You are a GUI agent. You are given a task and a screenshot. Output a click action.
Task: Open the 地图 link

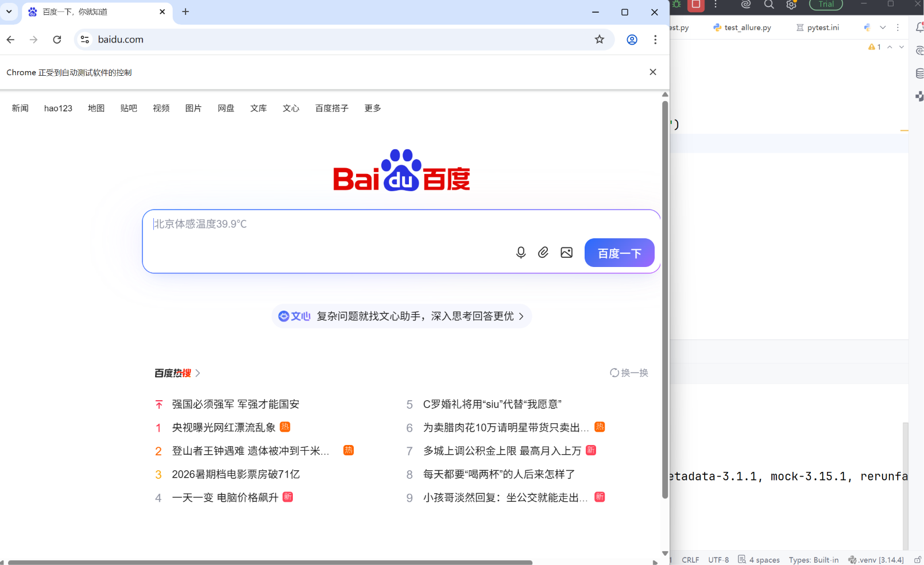click(96, 108)
